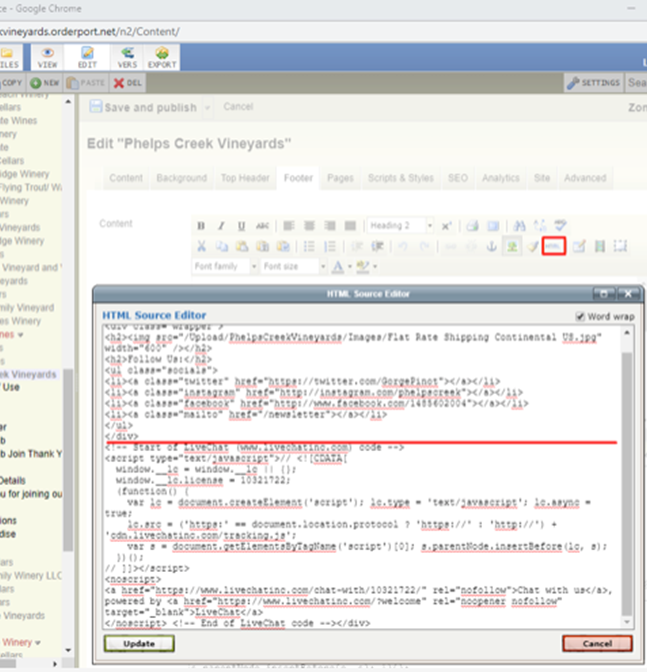Viewport: 647px width, 672px height.
Task: Click the DEL button with red X
Action: [x=128, y=83]
